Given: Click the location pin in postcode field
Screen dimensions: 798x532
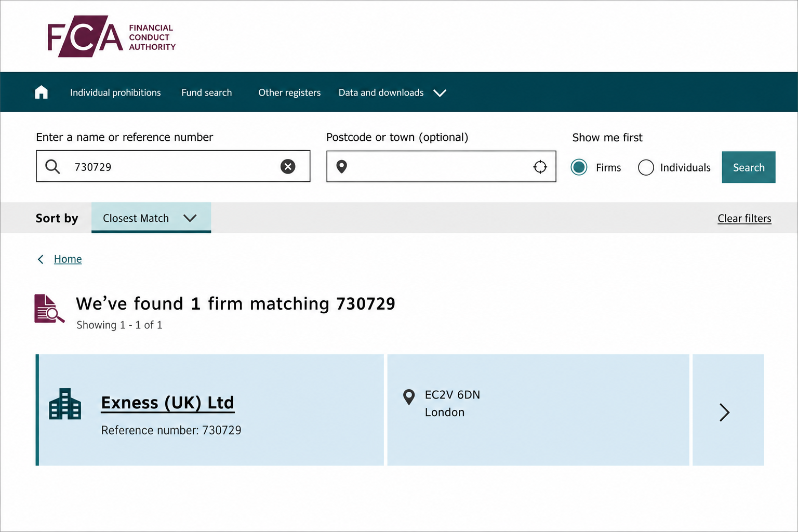Looking at the screenshot, I should click(x=341, y=166).
